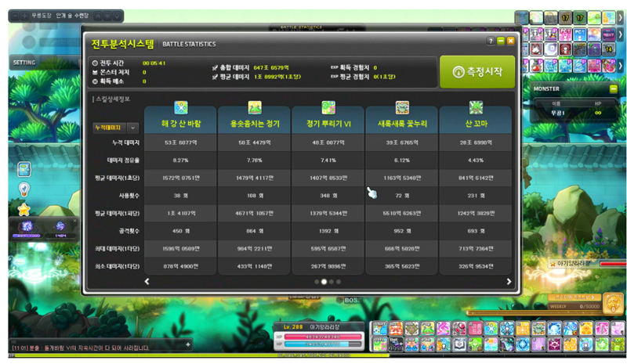Click the blue PC buff icon
627x364 pixels.
[x=579, y=34]
